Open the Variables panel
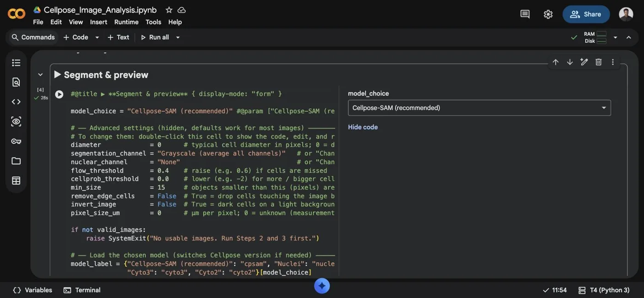644x298 pixels. (x=33, y=290)
